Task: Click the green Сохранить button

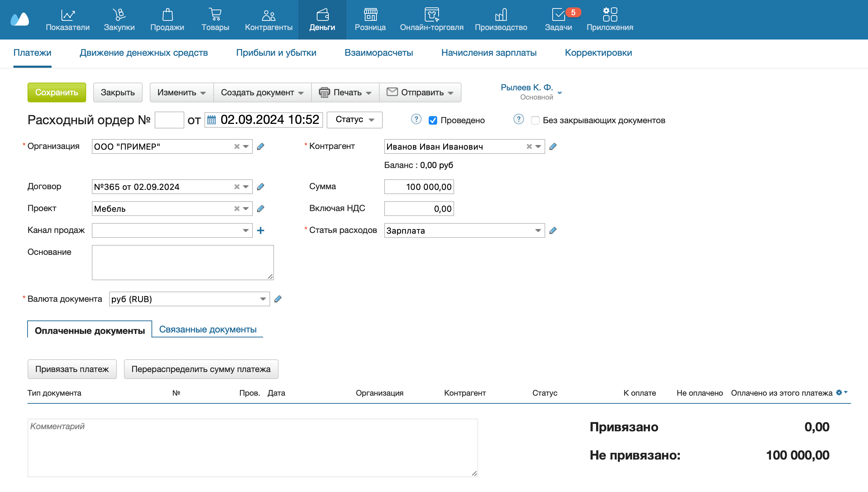Action: (57, 92)
